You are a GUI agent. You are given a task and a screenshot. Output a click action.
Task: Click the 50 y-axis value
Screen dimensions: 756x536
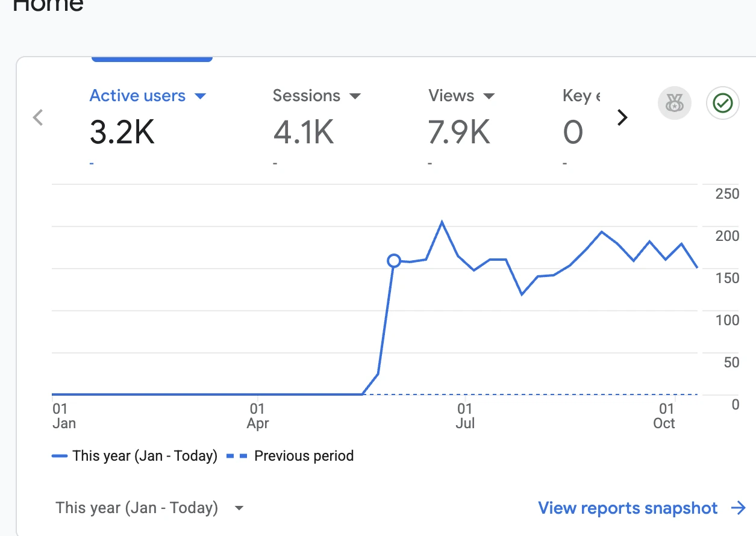pos(731,363)
